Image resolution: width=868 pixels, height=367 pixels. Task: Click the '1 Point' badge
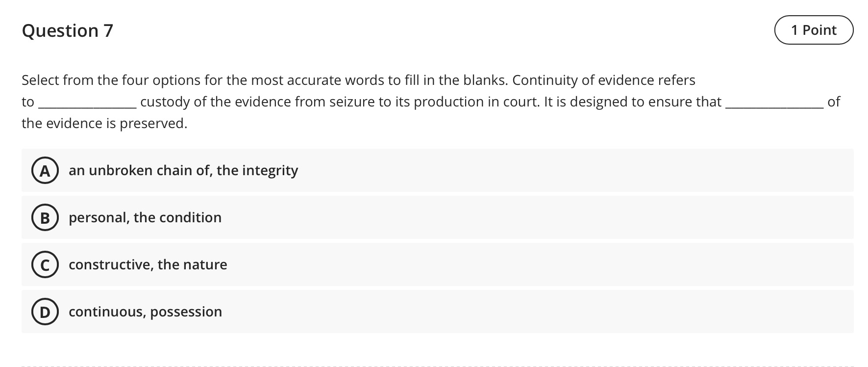click(814, 30)
